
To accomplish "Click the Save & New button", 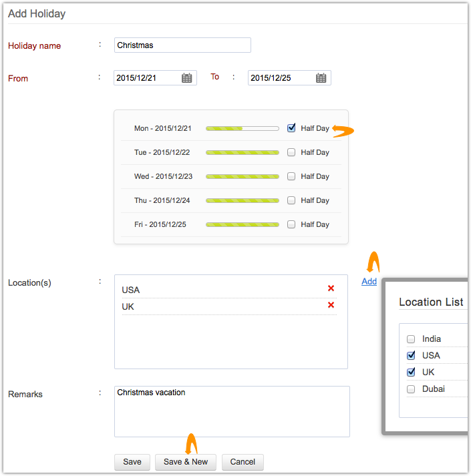I will pyautogui.click(x=186, y=462).
